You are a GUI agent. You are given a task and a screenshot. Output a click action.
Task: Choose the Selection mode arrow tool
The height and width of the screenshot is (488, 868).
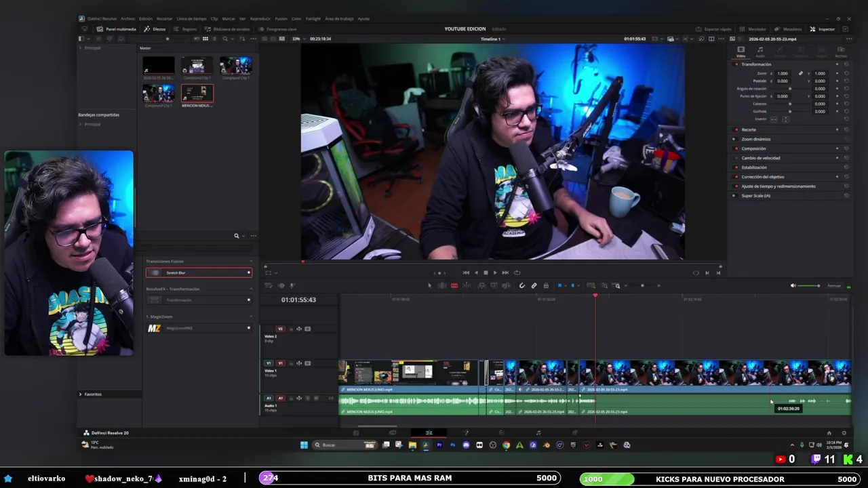429,285
